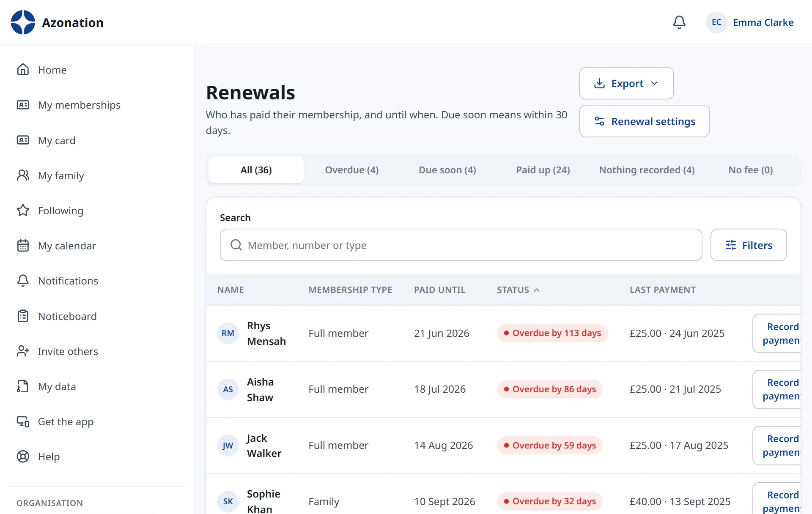
Task: Click the JW avatar for Jack Walker
Action: pyautogui.click(x=228, y=446)
